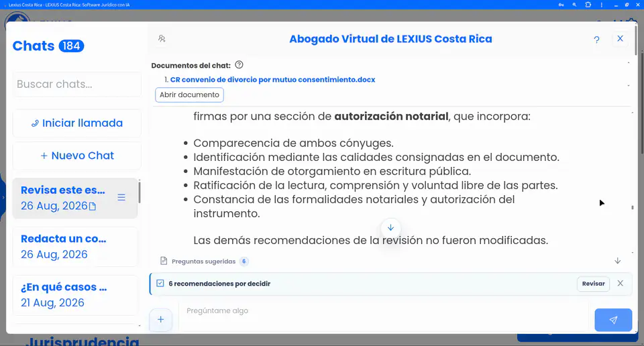Screen dimensions: 644x346
Task: Open the three-dot app menu in title bar
Action: (x=601, y=5)
